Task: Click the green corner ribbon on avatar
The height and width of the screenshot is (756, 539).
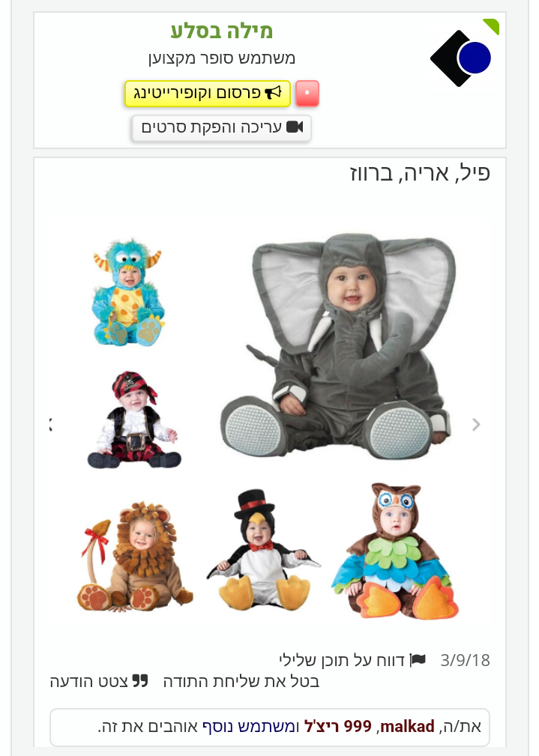Action: (x=491, y=26)
